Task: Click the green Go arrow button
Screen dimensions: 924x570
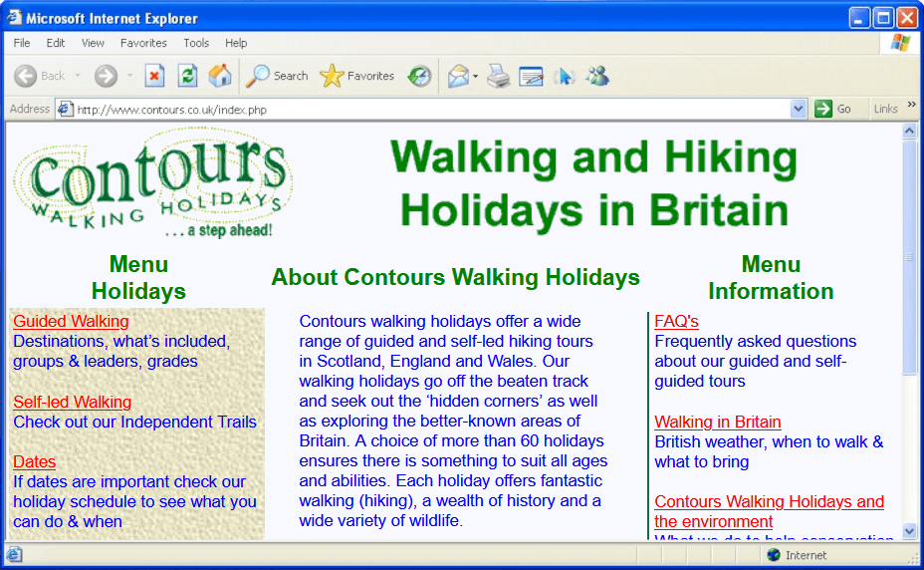Action: pos(822,109)
